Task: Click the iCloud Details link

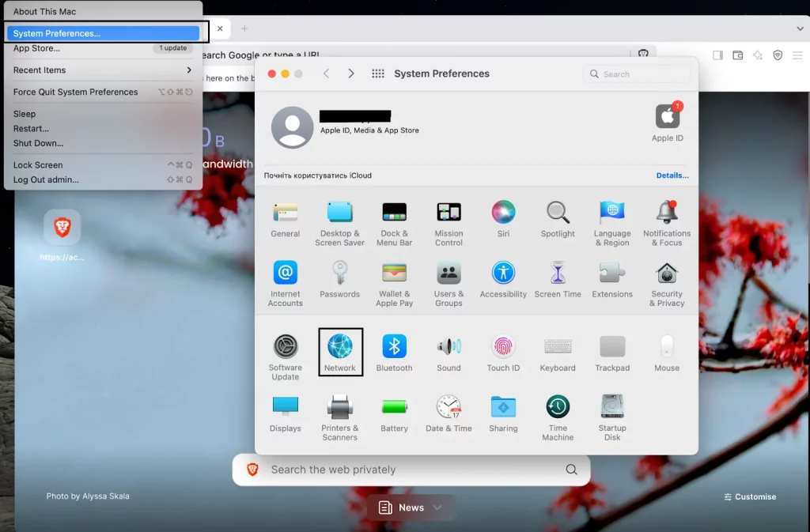Action: tap(672, 175)
